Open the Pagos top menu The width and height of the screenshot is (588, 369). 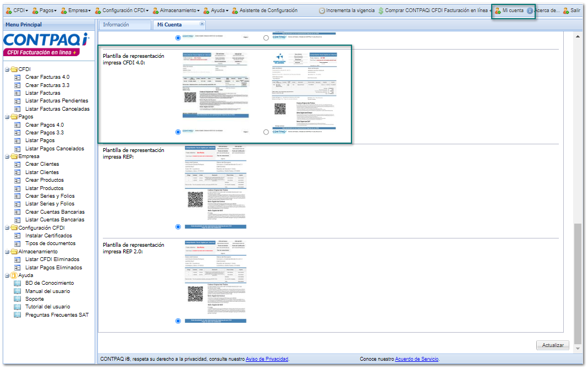(44, 10)
